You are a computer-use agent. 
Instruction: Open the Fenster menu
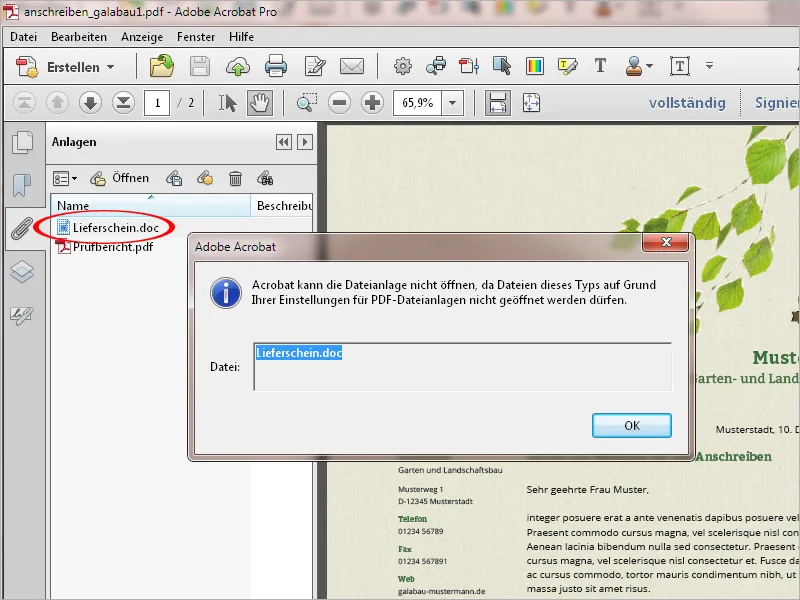(x=196, y=37)
